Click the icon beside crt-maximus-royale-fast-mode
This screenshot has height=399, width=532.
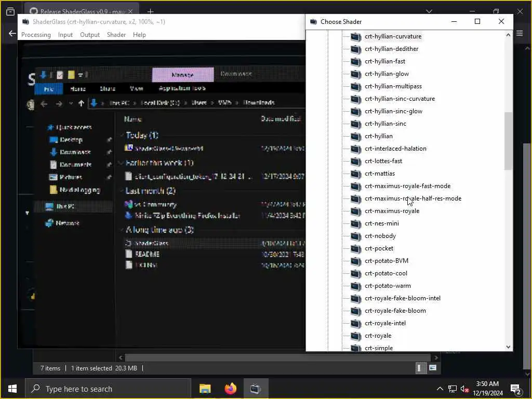point(355,187)
